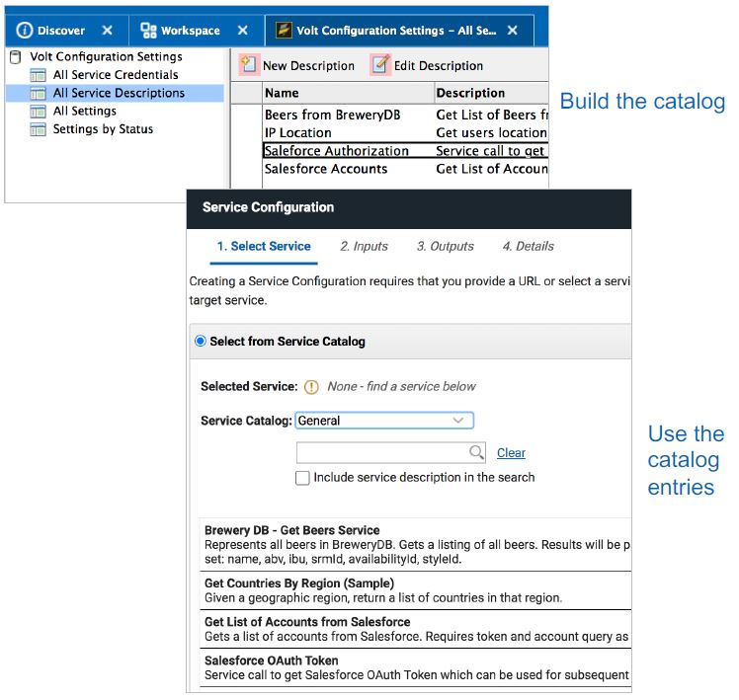This screenshot has width=739, height=700.
Task: Switch to the Workspace tab
Action: pyautogui.click(x=191, y=31)
